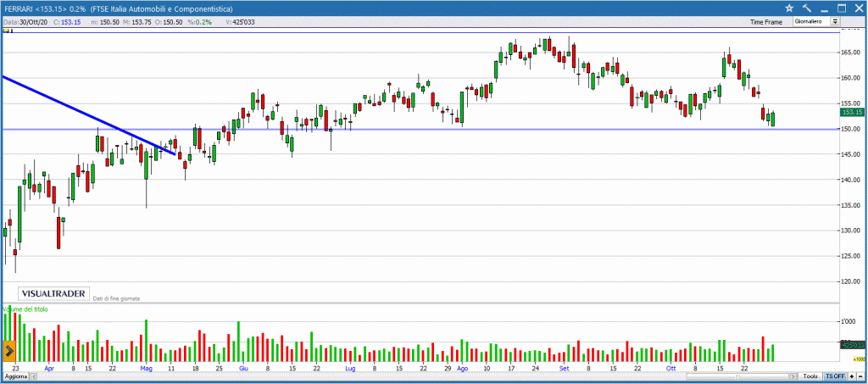Click the green current price label 153.15

coord(852,113)
